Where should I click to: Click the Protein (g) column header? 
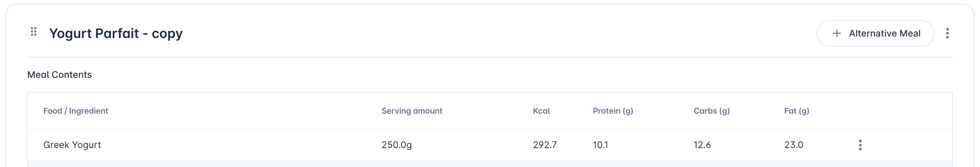(612, 111)
